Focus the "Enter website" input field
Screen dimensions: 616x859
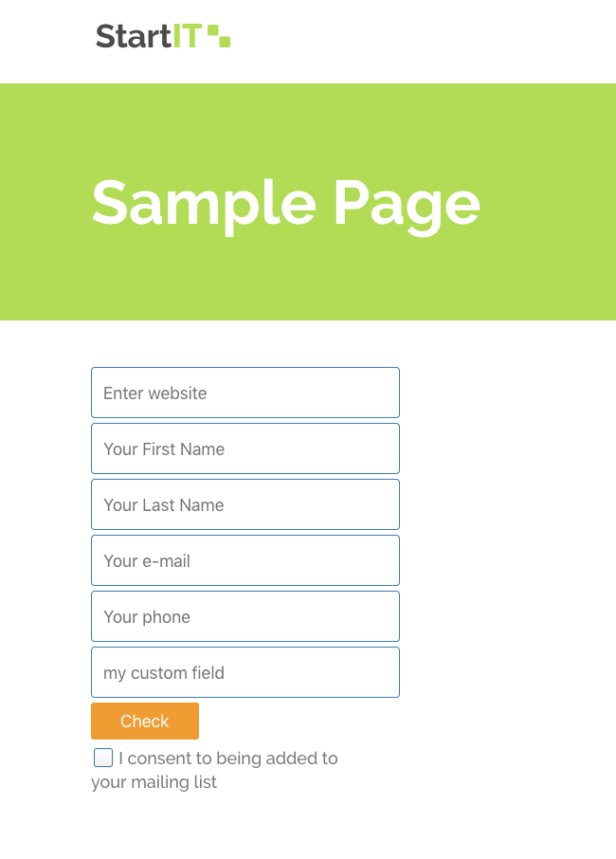245,393
